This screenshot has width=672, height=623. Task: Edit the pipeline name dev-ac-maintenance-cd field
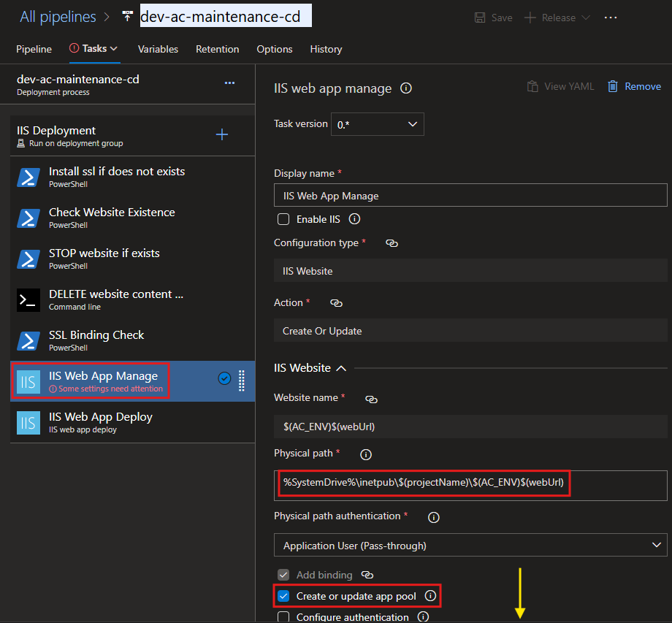226,16
